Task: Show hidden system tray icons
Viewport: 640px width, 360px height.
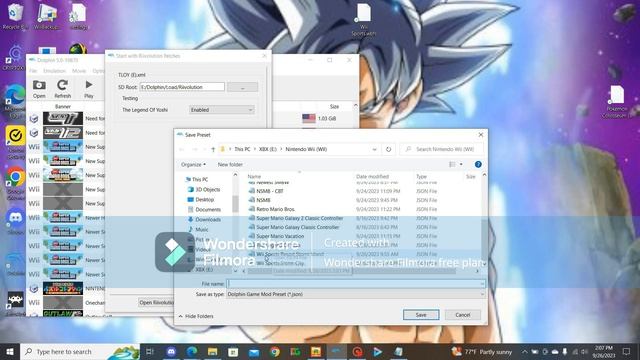Action: coord(524,351)
